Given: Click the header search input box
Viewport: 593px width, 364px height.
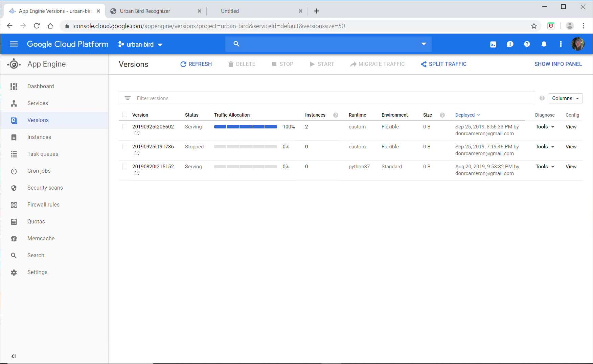Looking at the screenshot, I should pyautogui.click(x=328, y=44).
